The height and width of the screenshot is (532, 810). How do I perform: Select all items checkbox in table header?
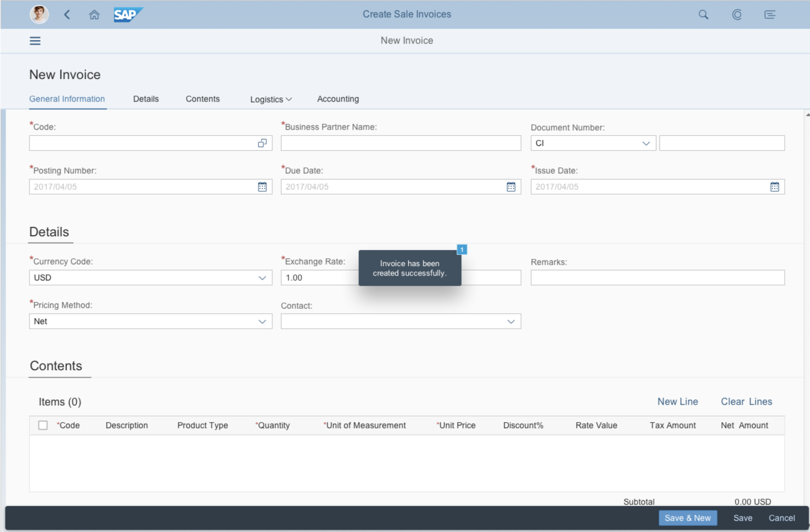click(x=43, y=425)
